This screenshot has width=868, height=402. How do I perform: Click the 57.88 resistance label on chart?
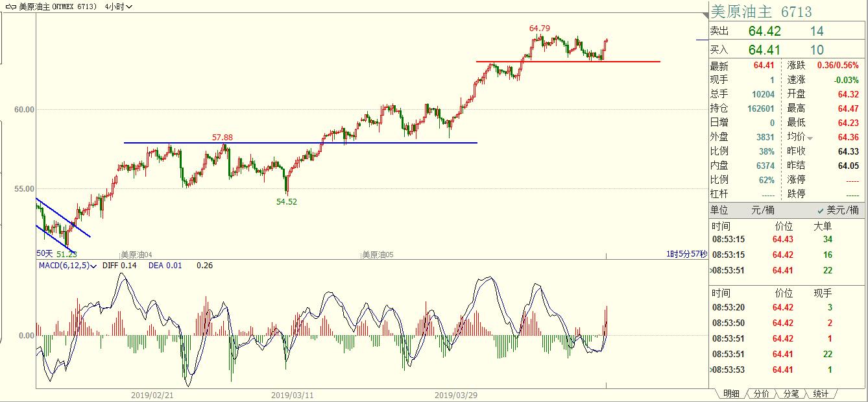(x=223, y=138)
